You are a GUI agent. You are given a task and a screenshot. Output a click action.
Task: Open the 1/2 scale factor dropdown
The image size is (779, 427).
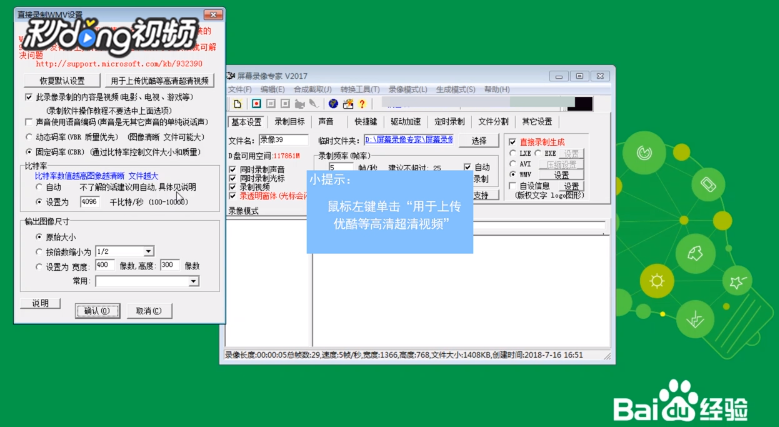pyautogui.click(x=149, y=252)
